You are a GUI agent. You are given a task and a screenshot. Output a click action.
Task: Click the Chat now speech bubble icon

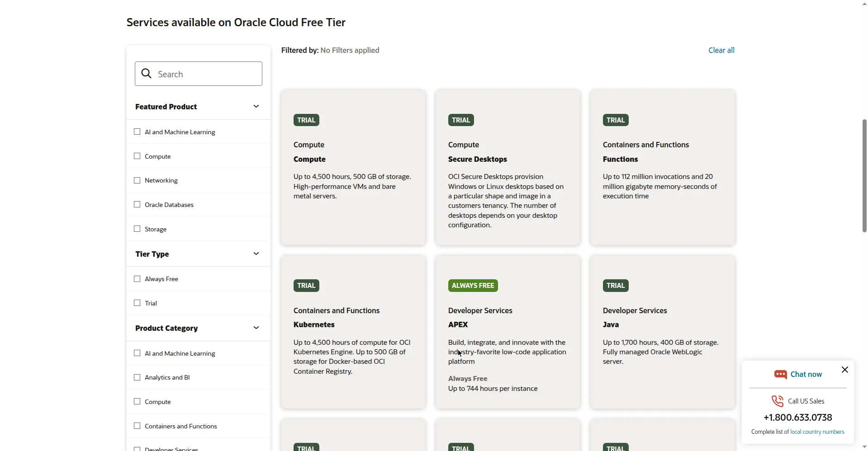(781, 374)
